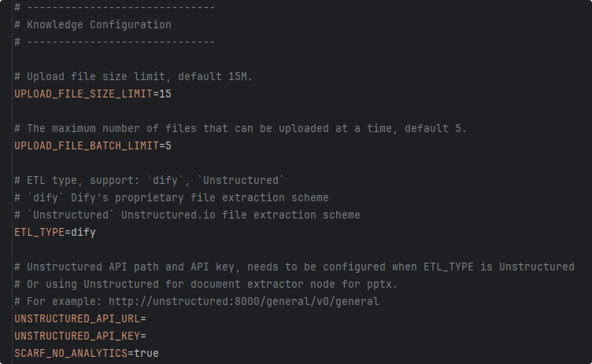Click the Unstructured API path and key comment

pyautogui.click(x=294, y=267)
